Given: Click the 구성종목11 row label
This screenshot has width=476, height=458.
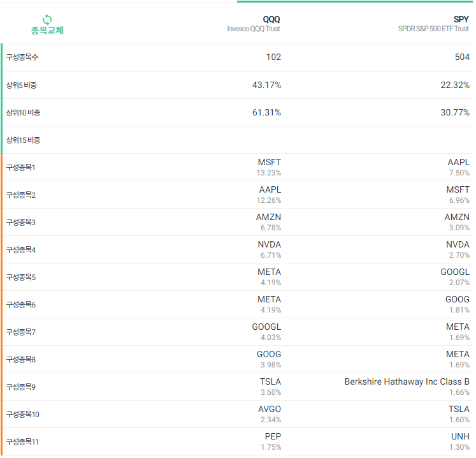Looking at the screenshot, I should 22,442.
